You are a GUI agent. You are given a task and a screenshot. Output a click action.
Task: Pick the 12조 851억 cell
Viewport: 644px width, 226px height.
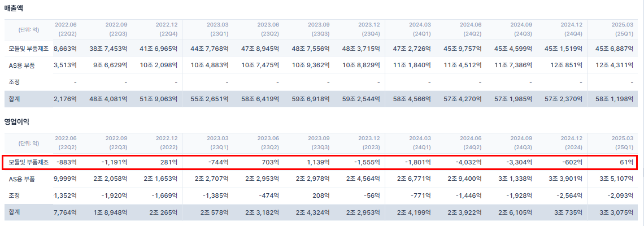568,65
